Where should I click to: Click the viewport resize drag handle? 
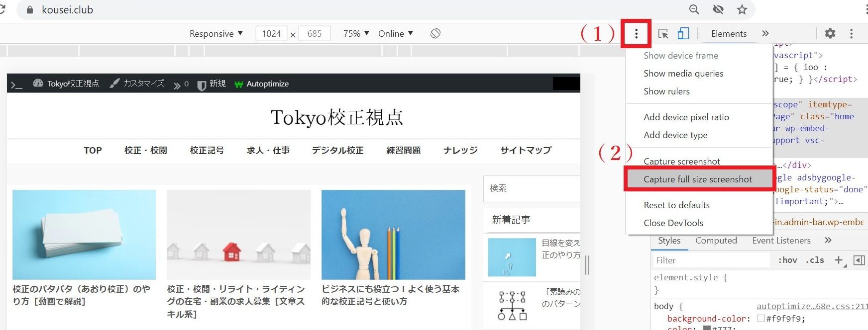(587, 265)
